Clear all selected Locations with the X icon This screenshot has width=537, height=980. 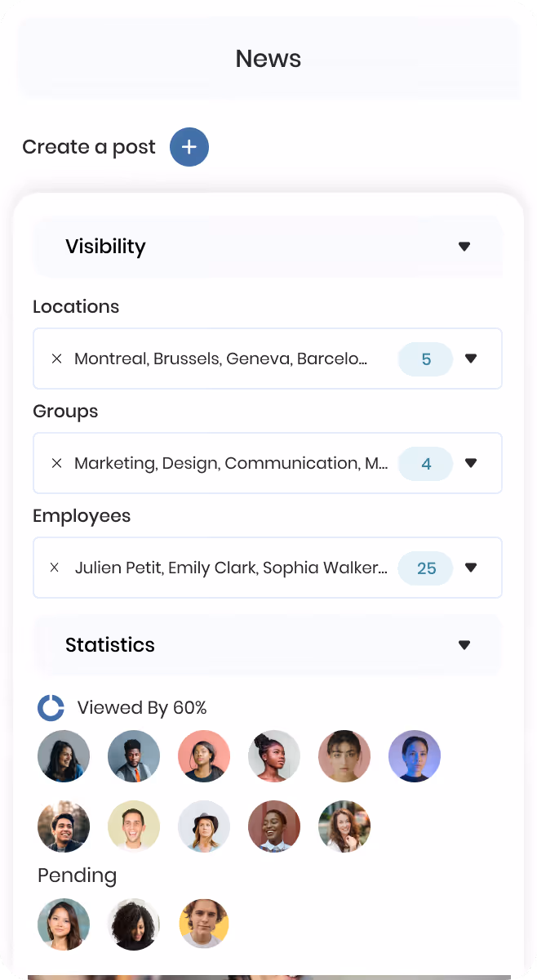point(56,359)
